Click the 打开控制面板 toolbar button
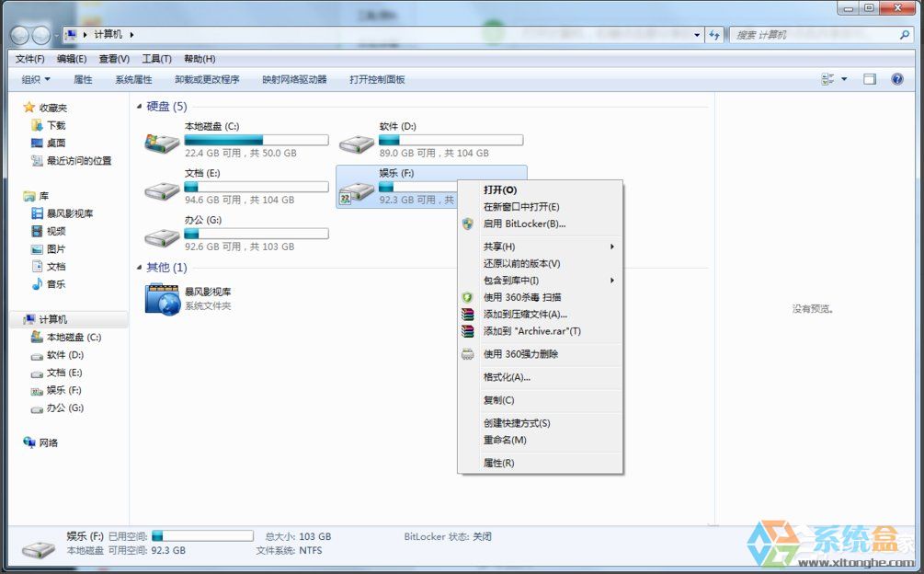The image size is (924, 574). point(377,79)
